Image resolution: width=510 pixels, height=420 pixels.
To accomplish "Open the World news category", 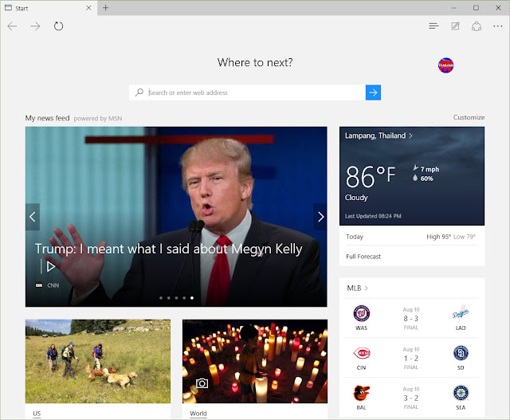I will pos(198,414).
